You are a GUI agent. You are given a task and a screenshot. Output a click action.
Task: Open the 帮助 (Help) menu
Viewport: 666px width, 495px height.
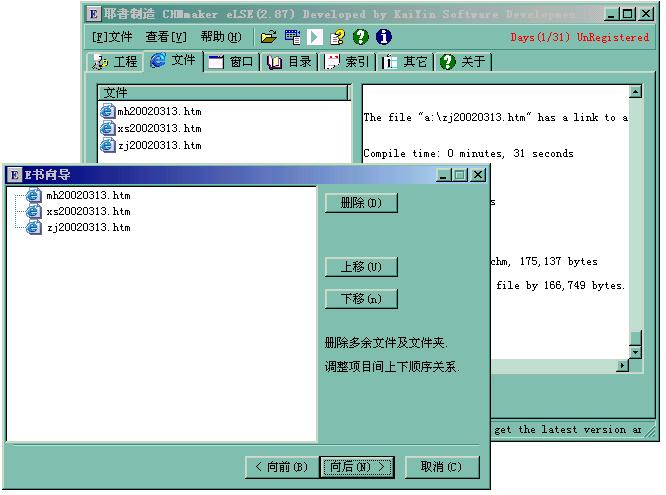coord(220,37)
